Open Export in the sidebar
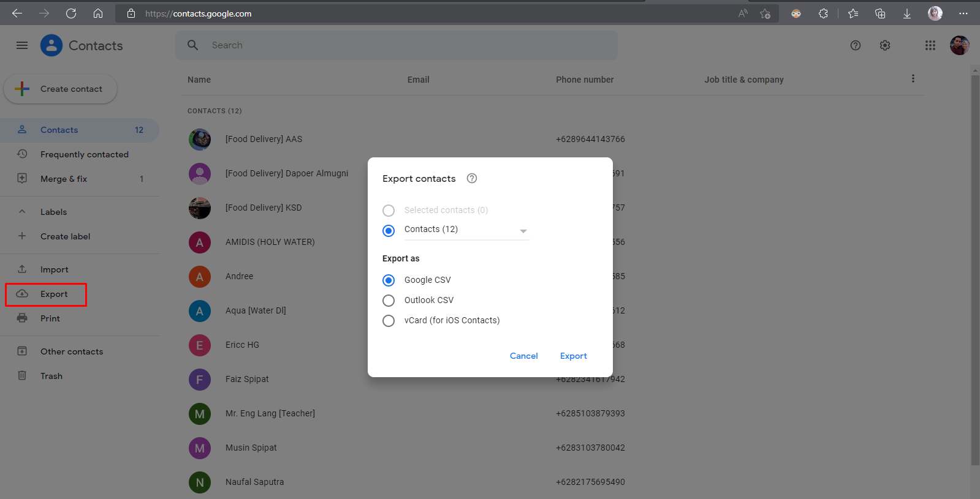This screenshot has width=980, height=499. 80,294
